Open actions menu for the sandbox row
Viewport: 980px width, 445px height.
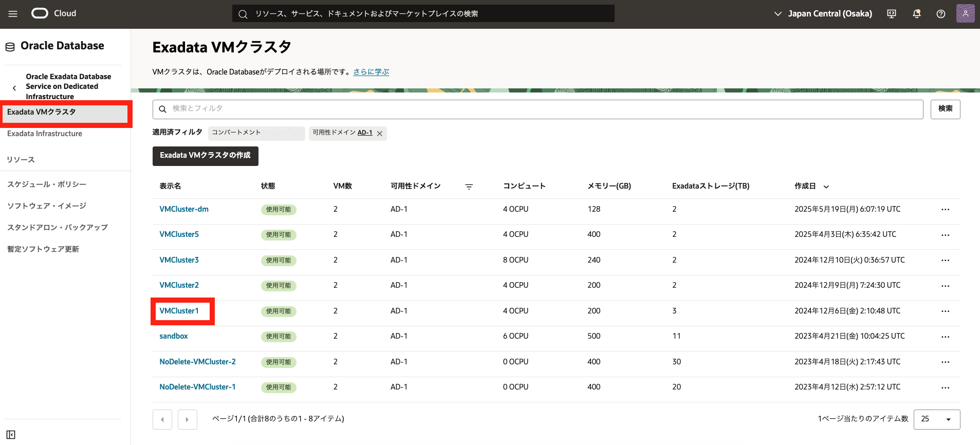[x=945, y=337]
